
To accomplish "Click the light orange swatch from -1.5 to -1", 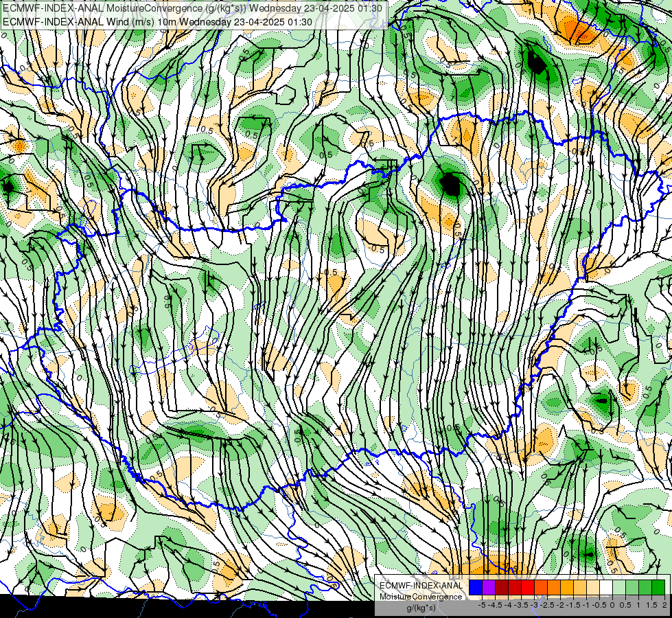I will pyautogui.click(x=580, y=587).
